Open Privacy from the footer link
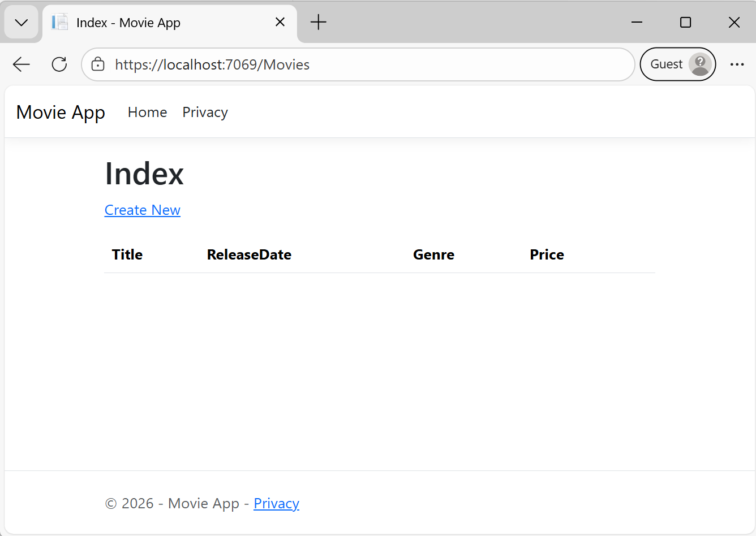Screen dimensions: 756x536 click(276, 503)
